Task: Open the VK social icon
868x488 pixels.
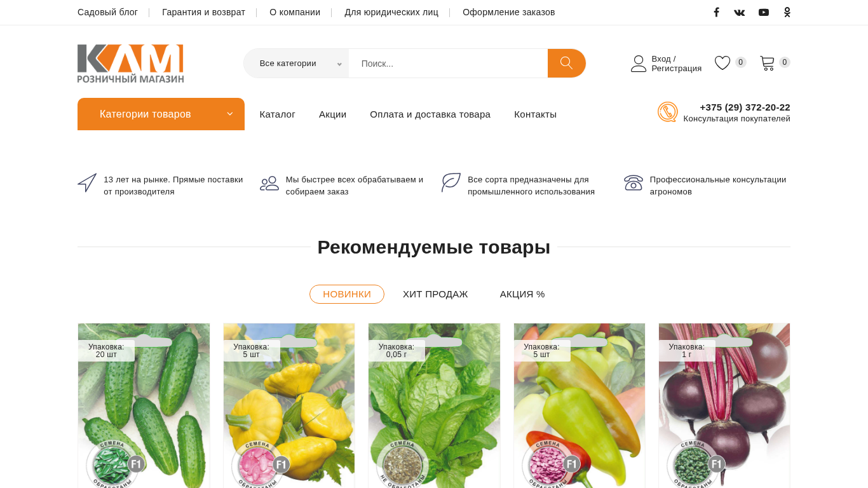Action: pyautogui.click(x=740, y=12)
